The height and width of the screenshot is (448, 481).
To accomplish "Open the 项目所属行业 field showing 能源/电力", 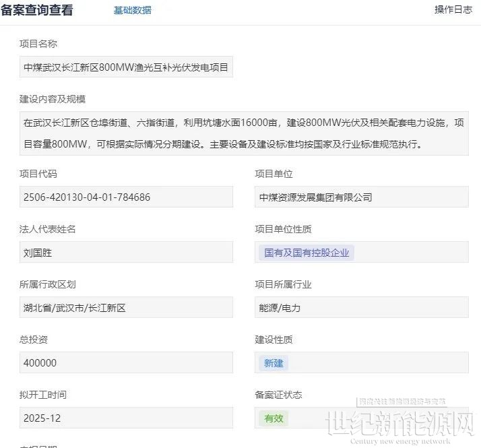I will (x=361, y=307).
